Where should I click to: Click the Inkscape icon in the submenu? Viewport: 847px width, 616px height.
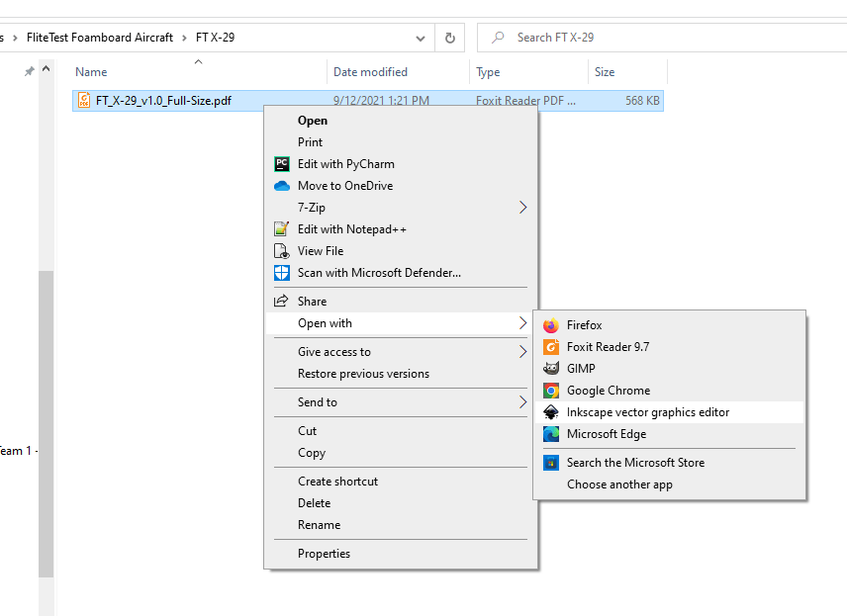pos(551,412)
